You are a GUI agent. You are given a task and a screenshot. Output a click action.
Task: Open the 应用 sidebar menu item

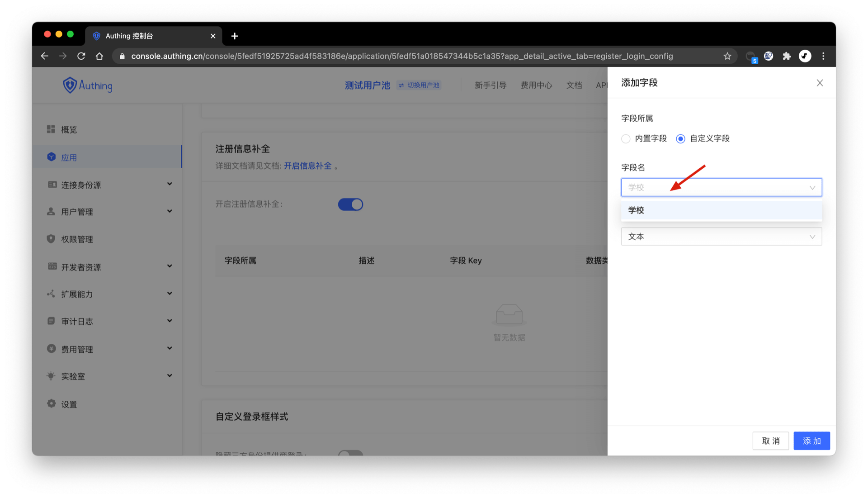click(69, 157)
